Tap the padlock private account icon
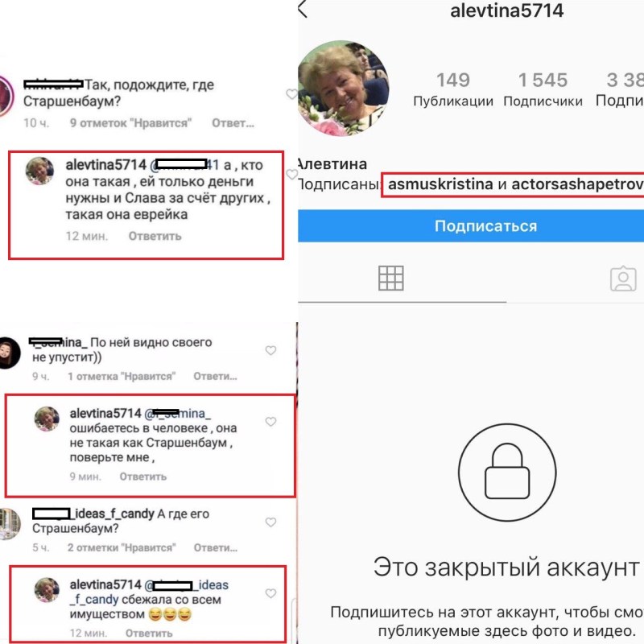This screenshot has width=644, height=644. pos(507,473)
